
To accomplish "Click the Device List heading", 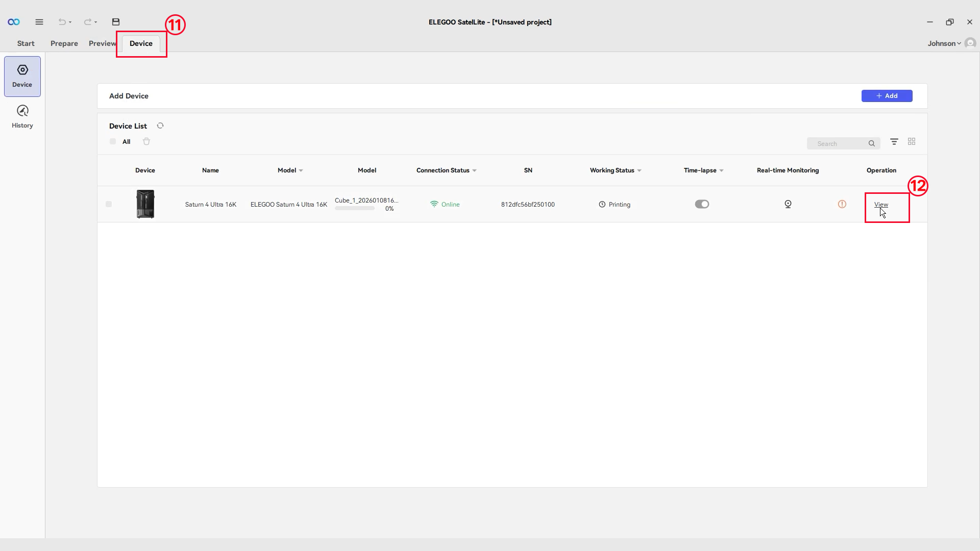I will tap(128, 126).
